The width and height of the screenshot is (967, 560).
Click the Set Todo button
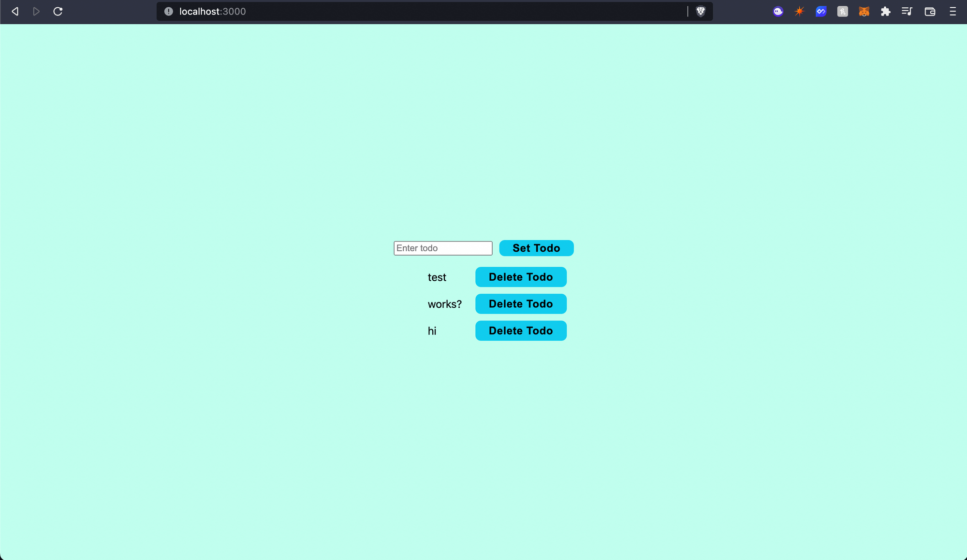536,248
